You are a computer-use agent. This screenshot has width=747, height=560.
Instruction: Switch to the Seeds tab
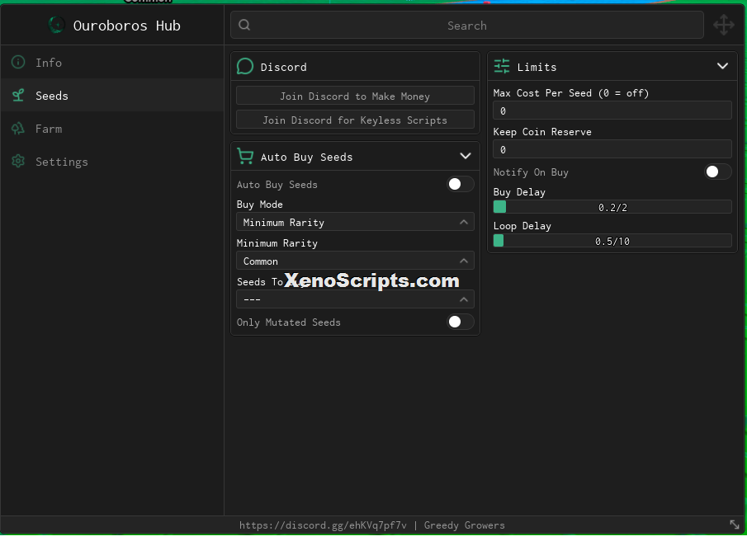tap(112, 96)
